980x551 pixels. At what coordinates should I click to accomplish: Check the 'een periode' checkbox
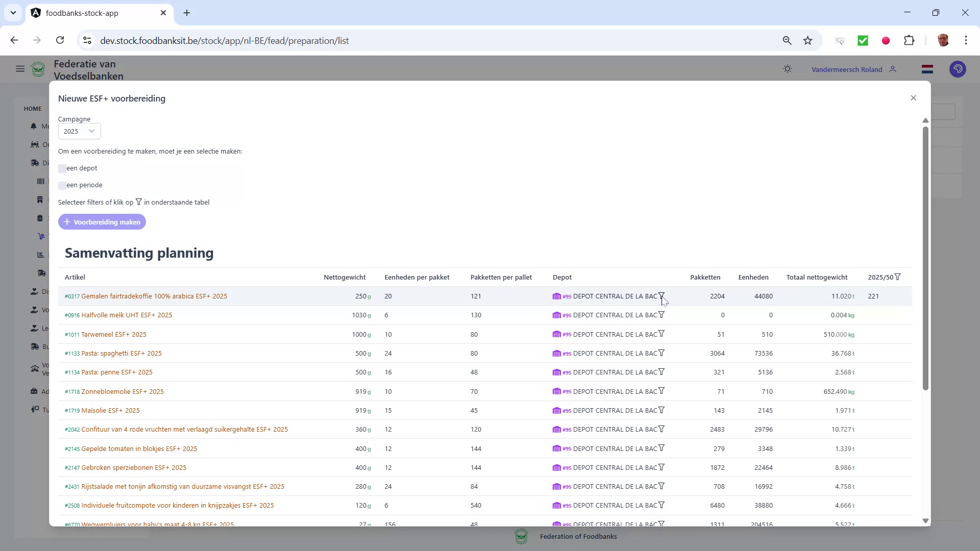click(x=62, y=186)
